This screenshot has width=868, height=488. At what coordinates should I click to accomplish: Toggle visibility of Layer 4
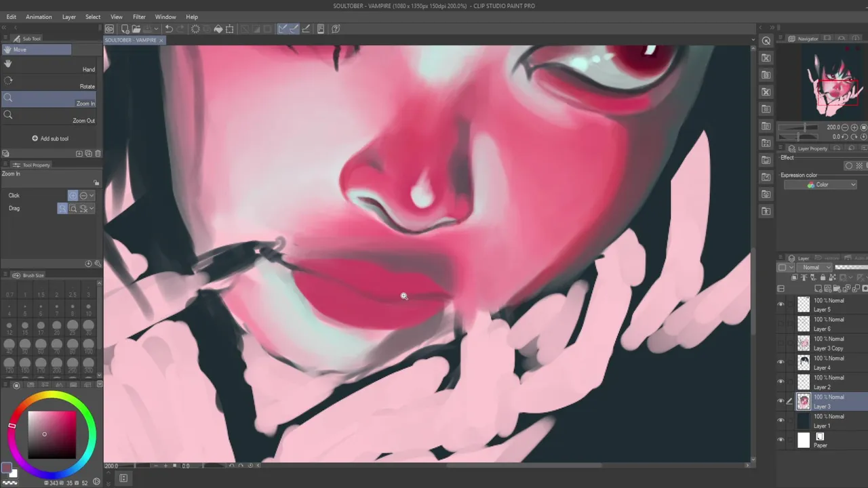pos(781,363)
